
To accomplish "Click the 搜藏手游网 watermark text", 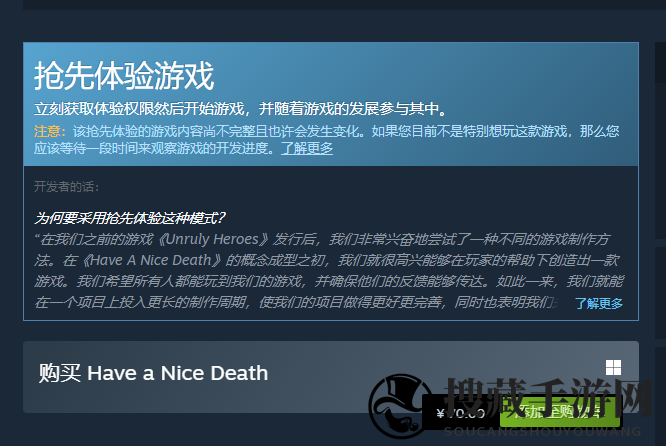I will coord(548,398).
